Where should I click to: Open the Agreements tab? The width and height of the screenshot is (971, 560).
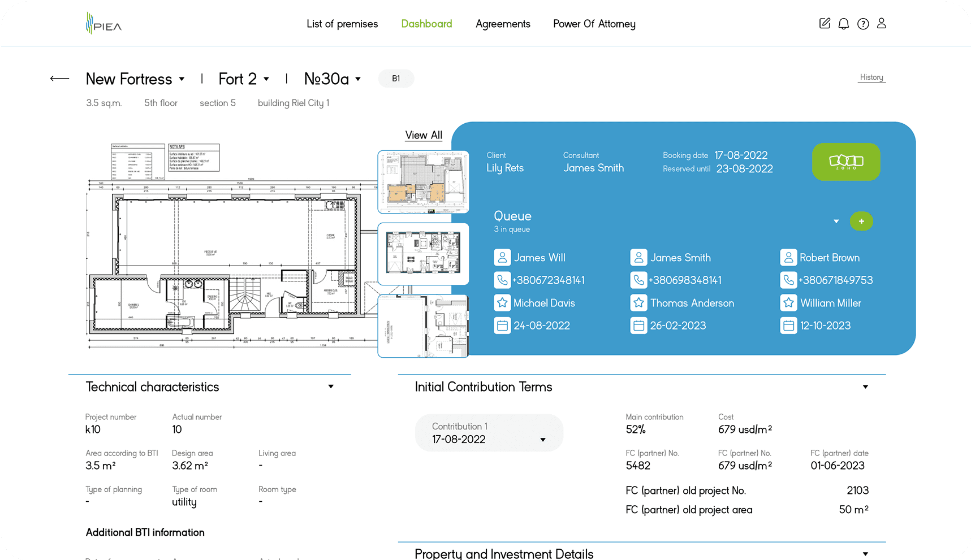click(x=503, y=24)
